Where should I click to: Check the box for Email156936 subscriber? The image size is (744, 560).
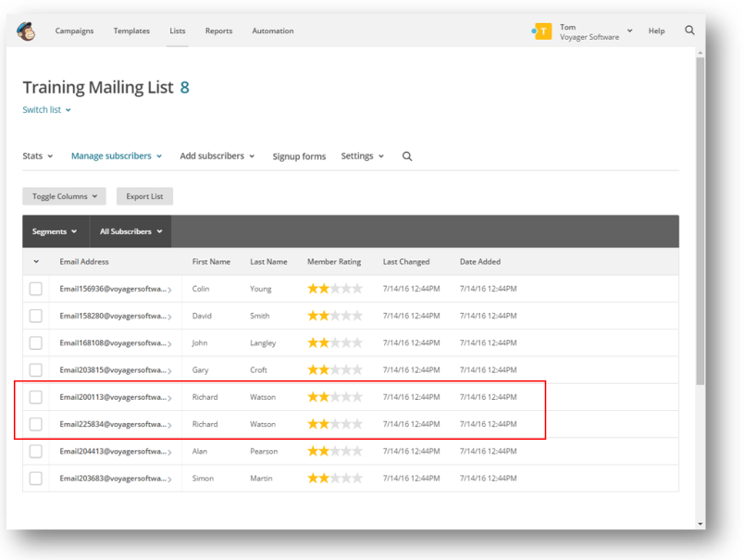coord(35,289)
